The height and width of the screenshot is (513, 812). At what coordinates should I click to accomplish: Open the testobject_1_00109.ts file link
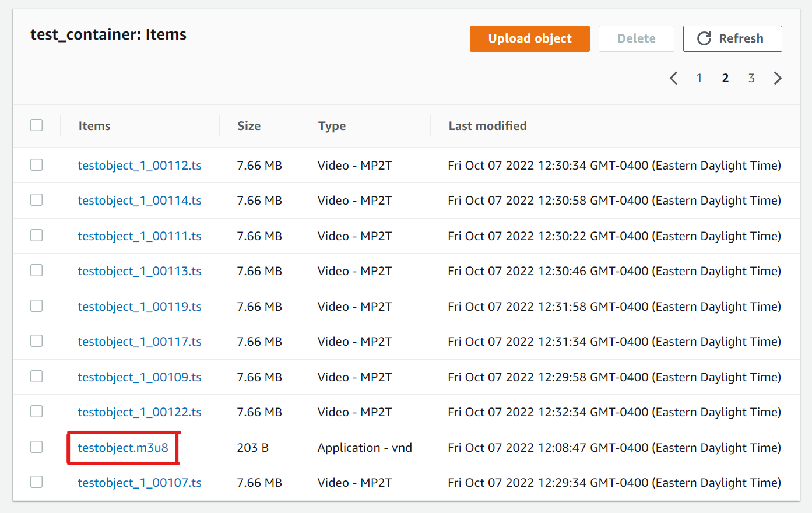pos(139,377)
